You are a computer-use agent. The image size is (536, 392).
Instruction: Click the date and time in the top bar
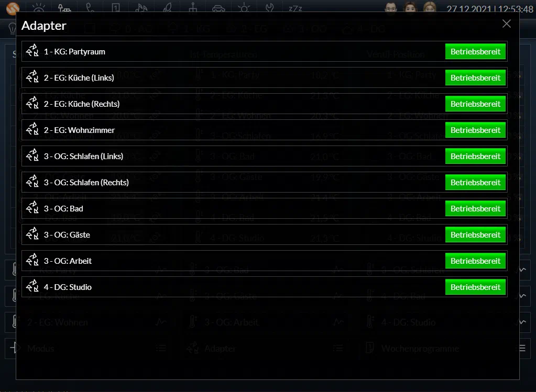[489, 8]
